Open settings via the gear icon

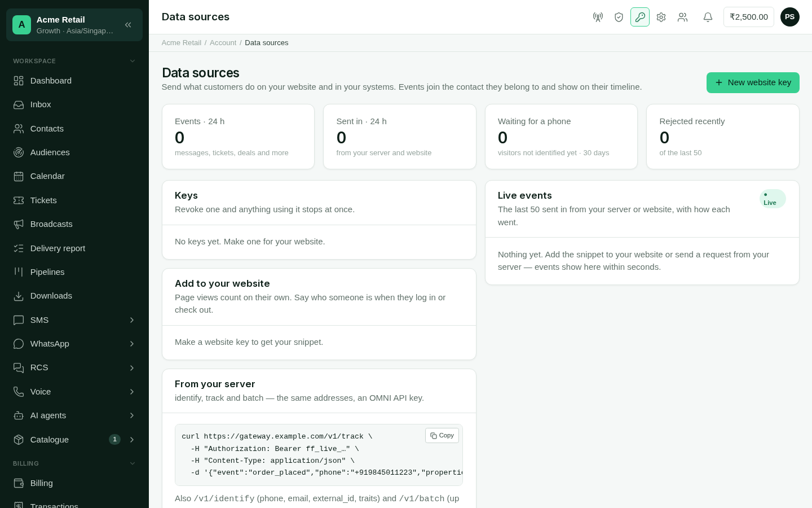click(x=661, y=17)
